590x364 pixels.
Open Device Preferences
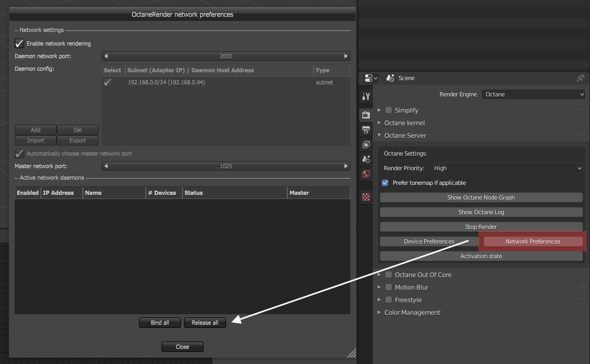coord(429,241)
